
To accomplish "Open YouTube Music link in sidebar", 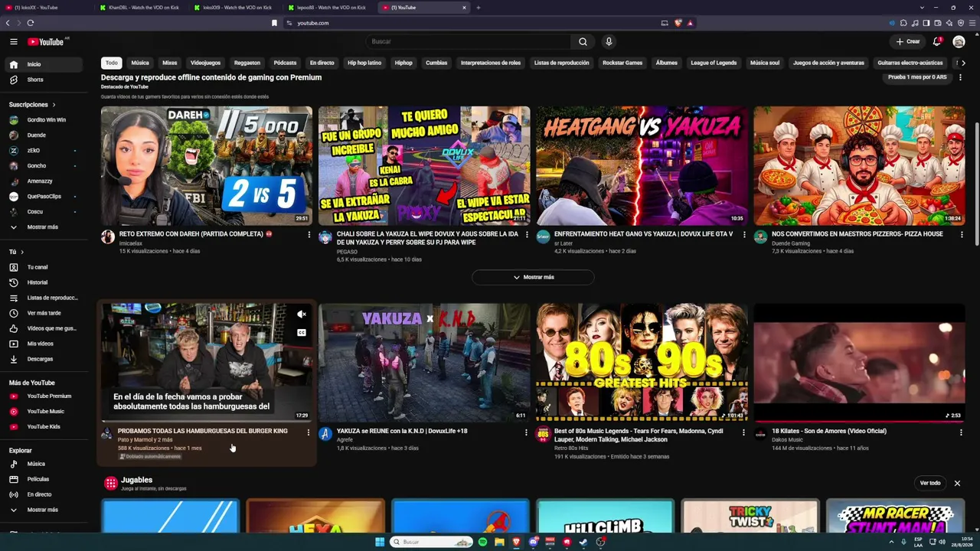I will click(43, 412).
